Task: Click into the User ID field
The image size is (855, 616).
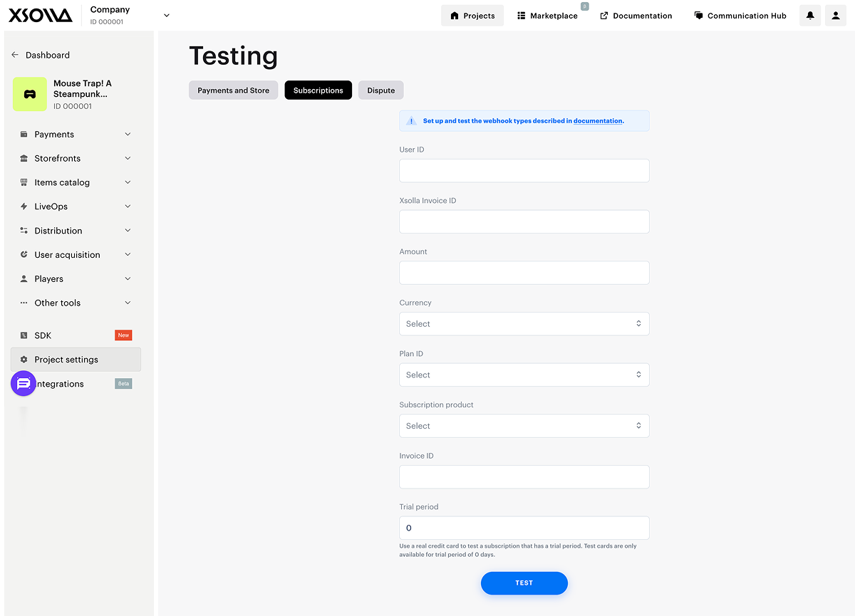Action: 524,171
